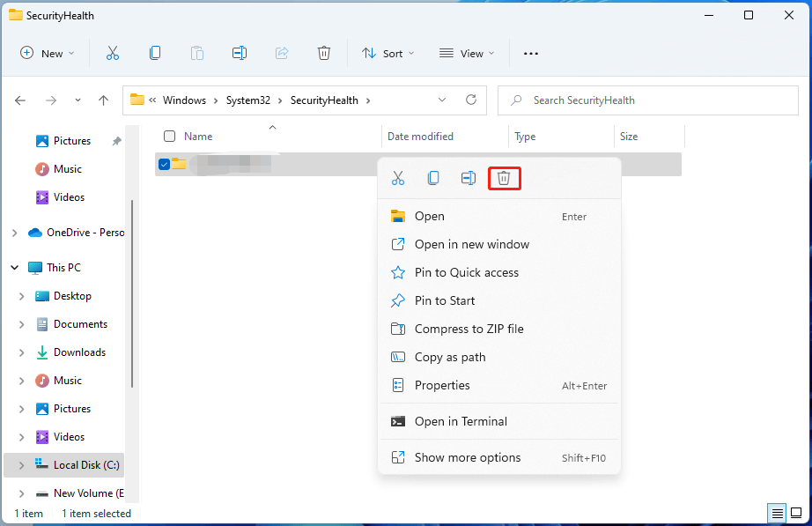Click the Delete icon on the toolbar
Image resolution: width=812 pixels, height=526 pixels.
click(324, 53)
